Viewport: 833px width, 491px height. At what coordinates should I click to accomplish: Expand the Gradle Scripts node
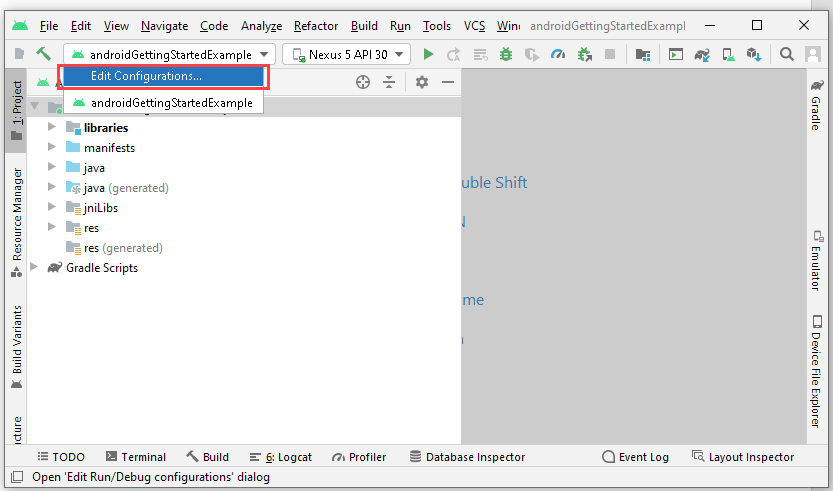[34, 268]
